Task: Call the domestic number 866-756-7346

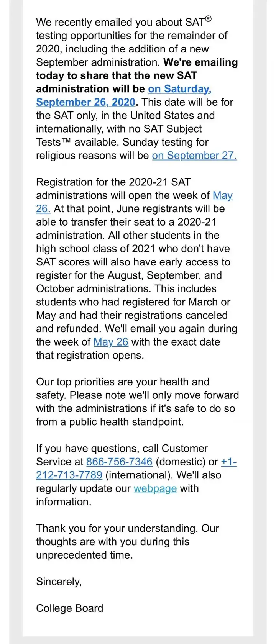Action: point(120,462)
